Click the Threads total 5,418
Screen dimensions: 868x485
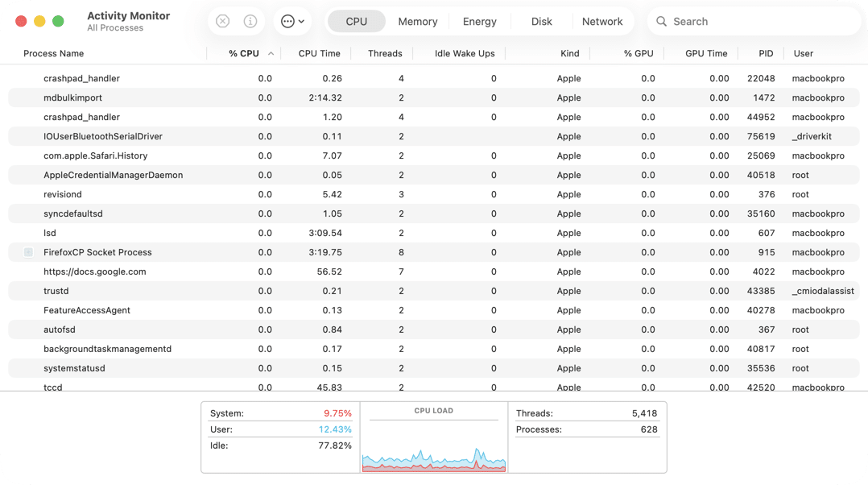point(644,413)
